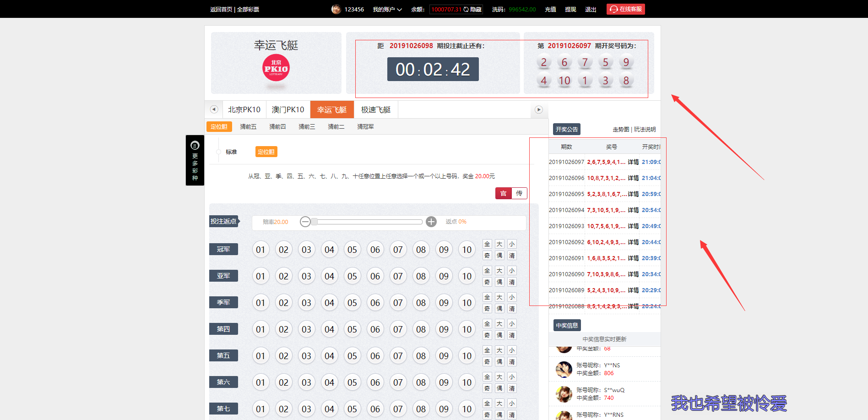868x420 pixels.
Task: Click the right arrow after 极速飞艇 tab
Action: tap(539, 109)
